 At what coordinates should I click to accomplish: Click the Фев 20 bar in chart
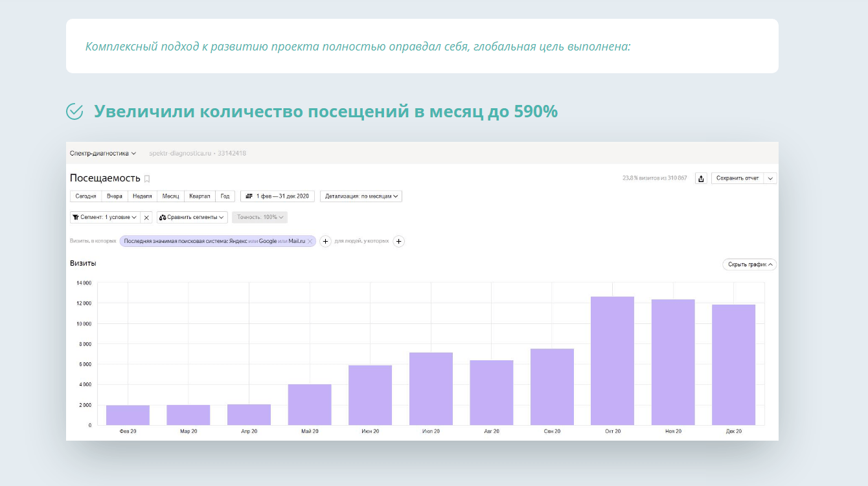[x=128, y=415]
